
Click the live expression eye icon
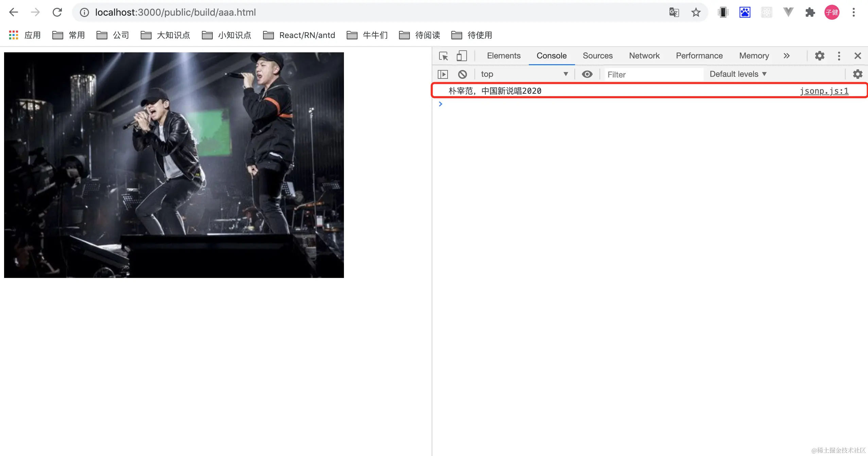(x=587, y=74)
